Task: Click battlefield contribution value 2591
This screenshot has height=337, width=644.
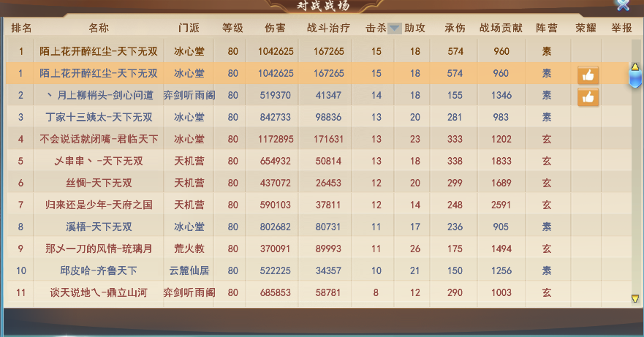Action: pos(501,205)
